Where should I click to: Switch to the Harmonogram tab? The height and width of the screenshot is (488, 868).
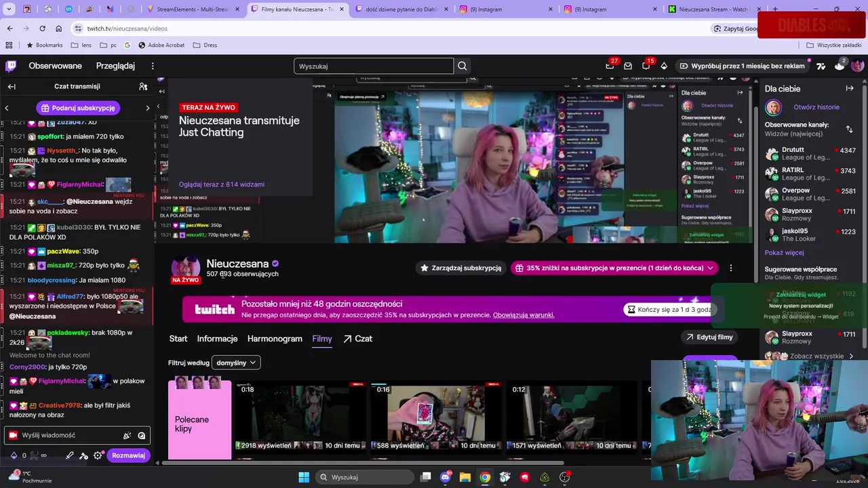(275, 338)
